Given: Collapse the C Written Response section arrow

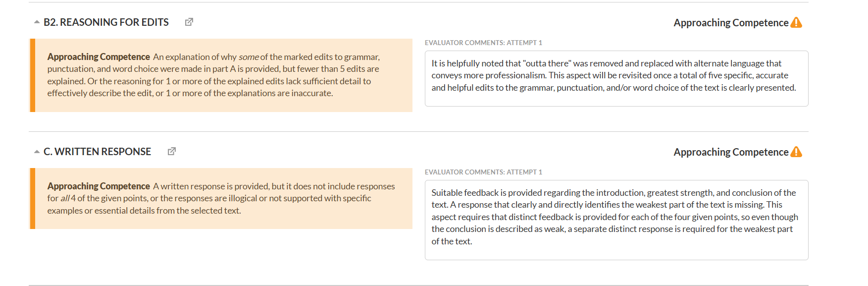Looking at the screenshot, I should (37, 152).
